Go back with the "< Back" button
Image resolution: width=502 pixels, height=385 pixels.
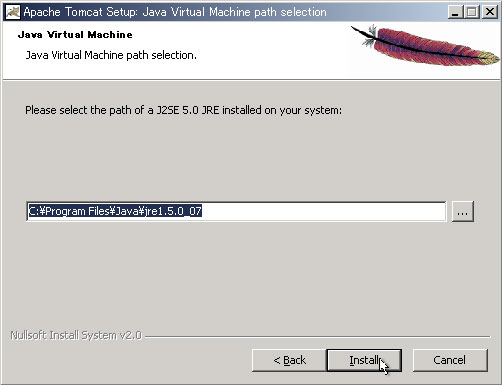[x=289, y=360]
